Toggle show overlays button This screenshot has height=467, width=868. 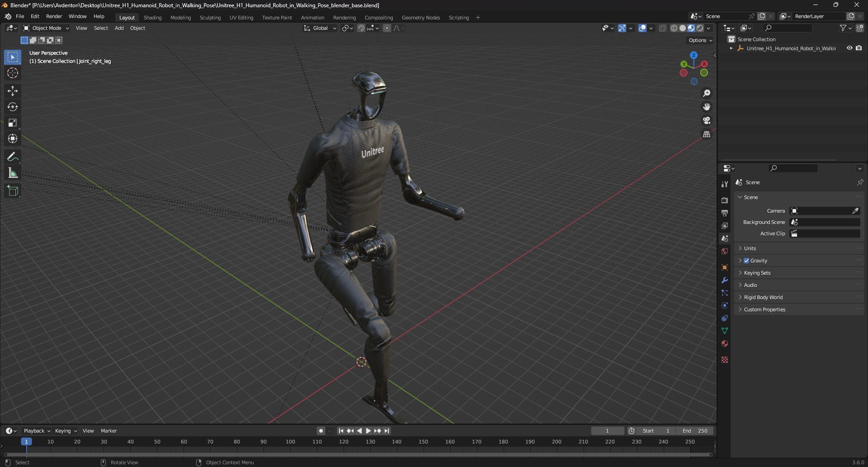642,28
